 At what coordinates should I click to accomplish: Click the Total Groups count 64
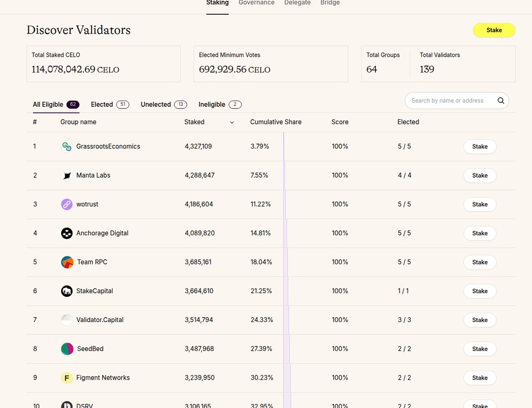click(x=372, y=70)
